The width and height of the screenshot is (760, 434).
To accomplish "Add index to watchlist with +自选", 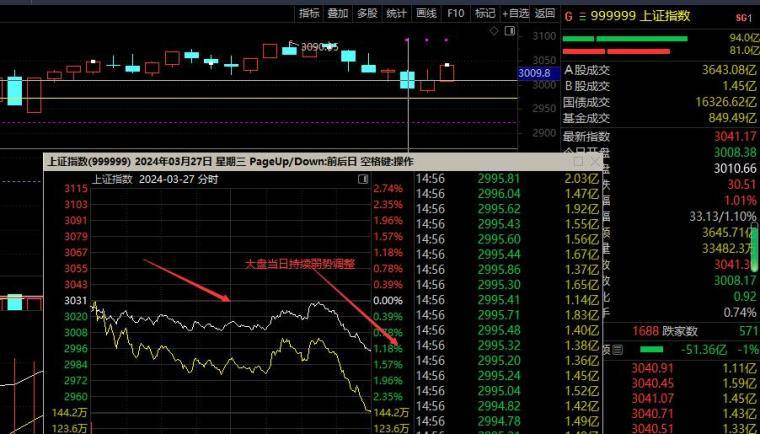I will pyautogui.click(x=515, y=14).
